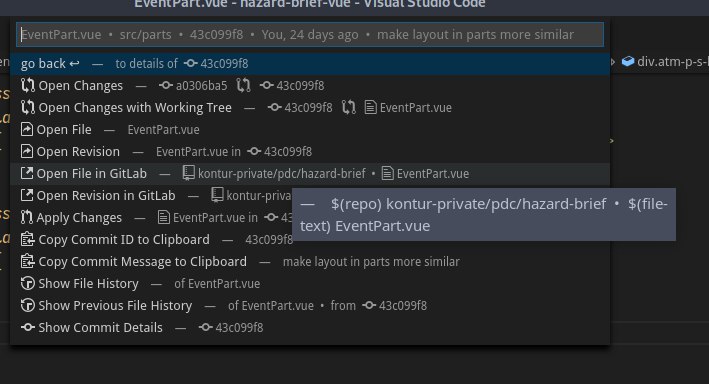Click history icon beside Show Previous File History
The image size is (709, 384).
click(28, 305)
